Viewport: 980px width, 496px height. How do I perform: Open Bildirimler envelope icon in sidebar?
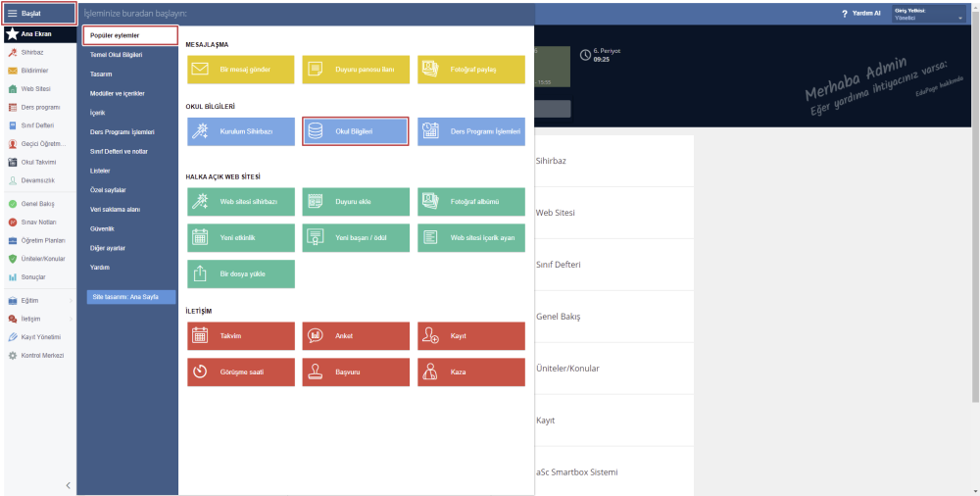(13, 71)
